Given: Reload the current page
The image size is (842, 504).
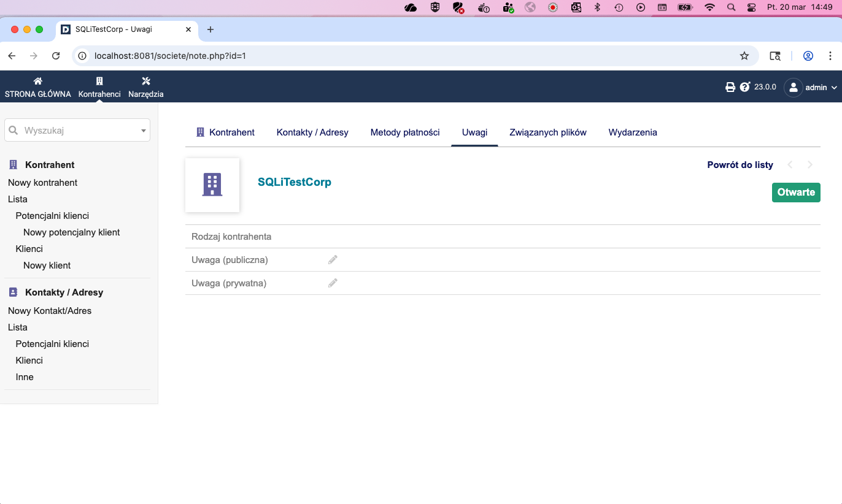Looking at the screenshot, I should 56,56.
